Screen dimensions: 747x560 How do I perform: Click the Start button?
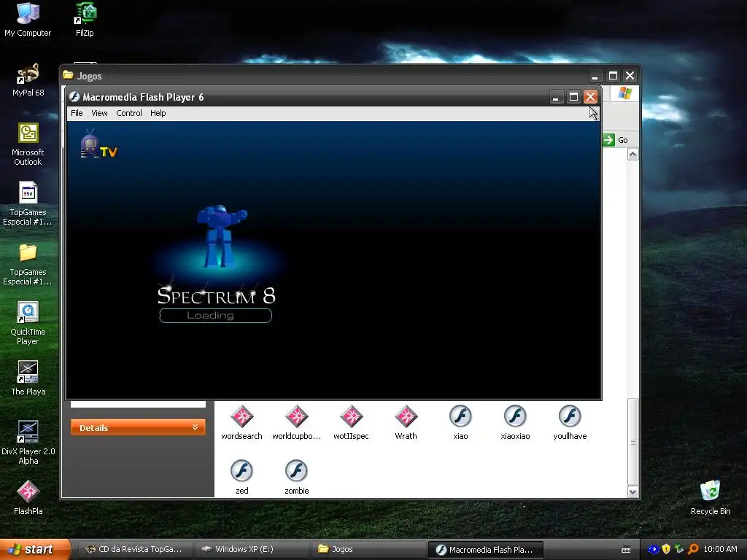[x=35, y=549]
